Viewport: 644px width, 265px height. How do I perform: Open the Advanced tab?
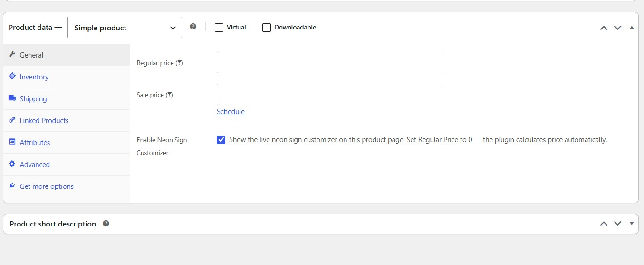[67, 165]
